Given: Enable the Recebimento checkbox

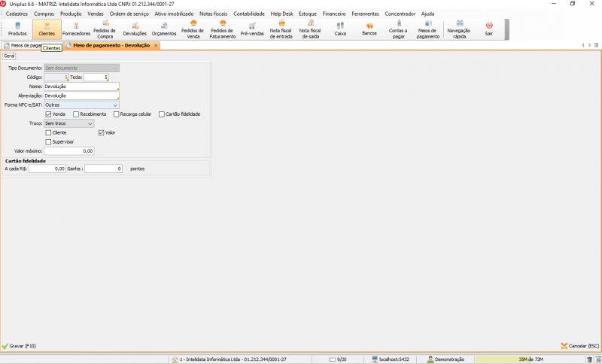Looking at the screenshot, I should coord(76,114).
